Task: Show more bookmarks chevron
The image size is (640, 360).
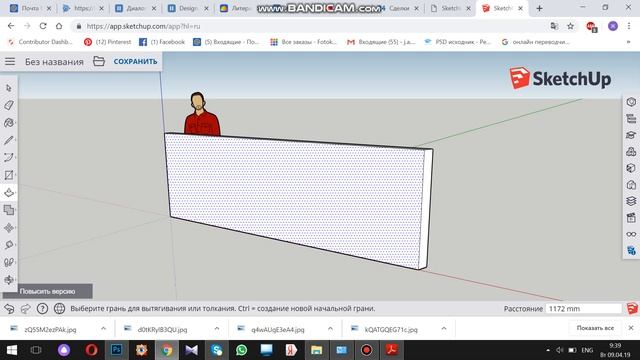Action: (629, 42)
